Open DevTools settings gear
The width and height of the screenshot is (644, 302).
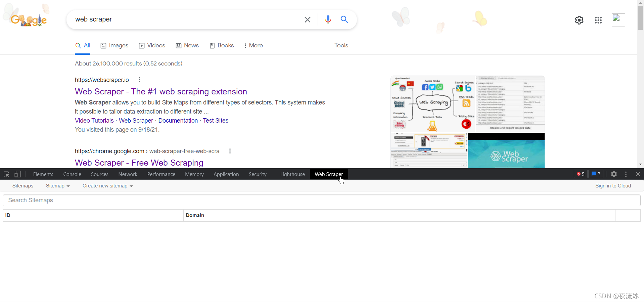[614, 174]
